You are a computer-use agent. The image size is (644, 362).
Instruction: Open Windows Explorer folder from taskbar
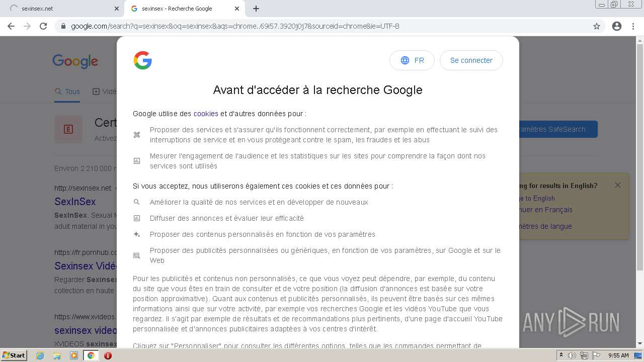[57, 355]
